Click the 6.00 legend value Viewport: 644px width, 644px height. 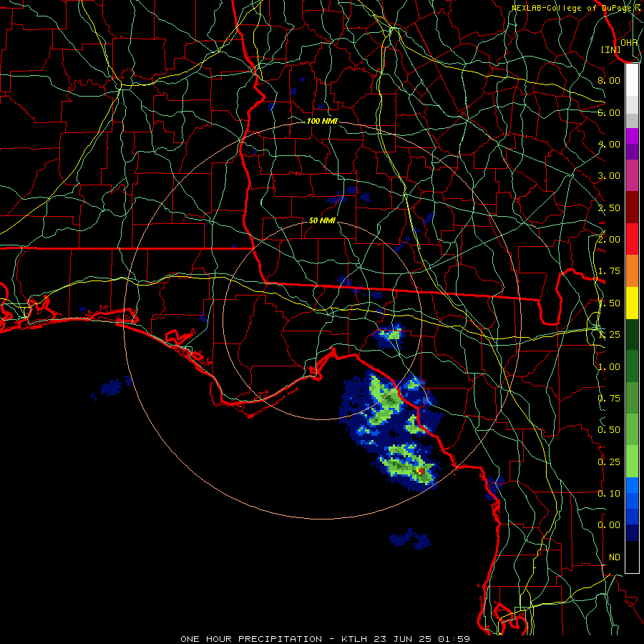[x=609, y=112]
